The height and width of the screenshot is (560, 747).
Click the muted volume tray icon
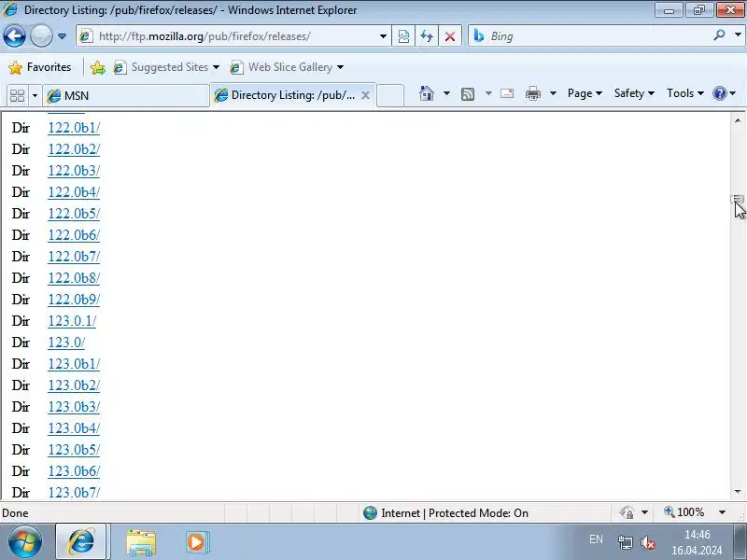pyautogui.click(x=647, y=542)
